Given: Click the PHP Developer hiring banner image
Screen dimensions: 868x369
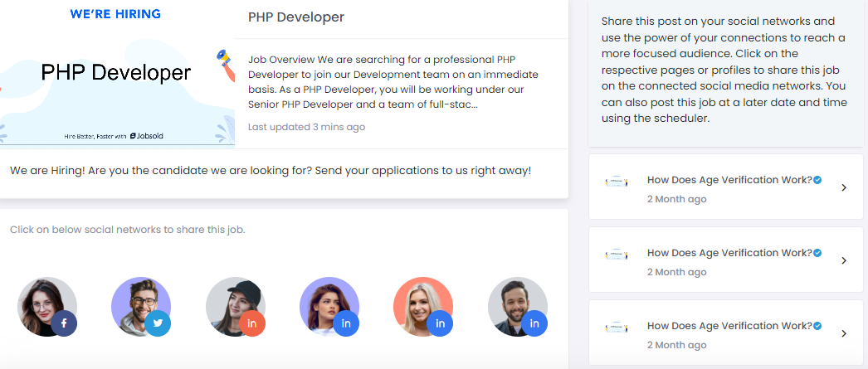Looking at the screenshot, I should [116, 73].
